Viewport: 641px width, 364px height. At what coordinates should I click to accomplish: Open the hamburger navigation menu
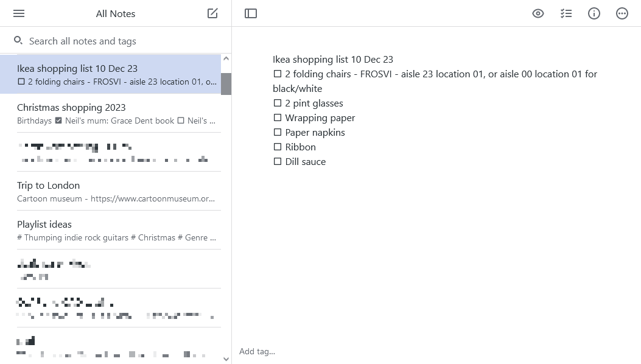18,13
